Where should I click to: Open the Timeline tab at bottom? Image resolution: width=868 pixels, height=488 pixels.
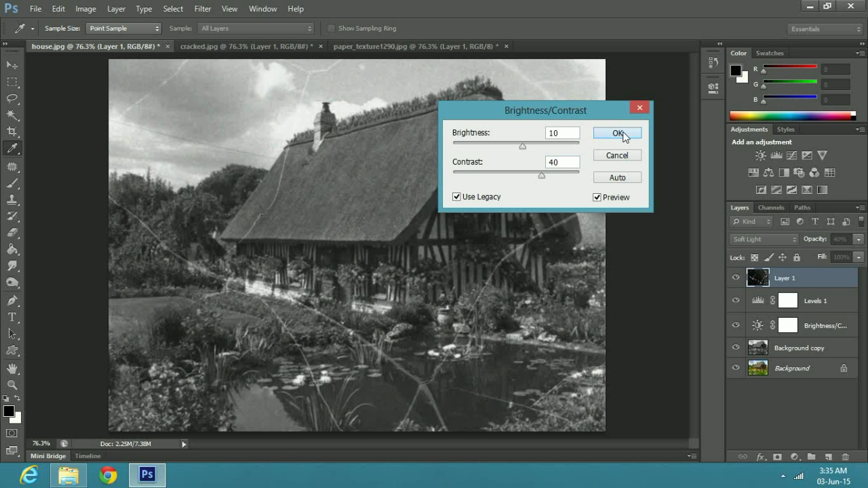tap(87, 456)
